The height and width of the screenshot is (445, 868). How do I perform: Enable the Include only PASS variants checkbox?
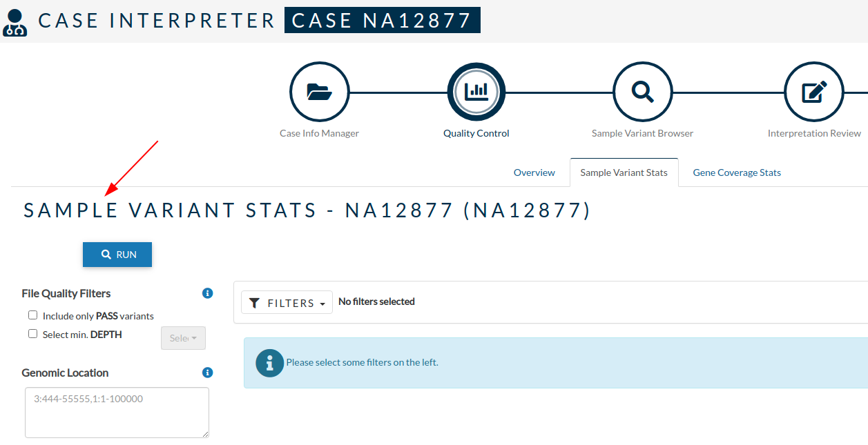point(32,315)
